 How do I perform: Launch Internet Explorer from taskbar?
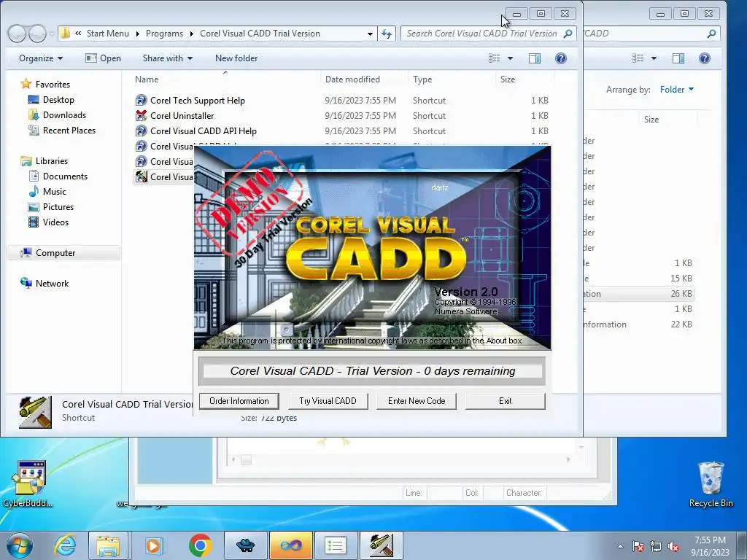coord(64,545)
